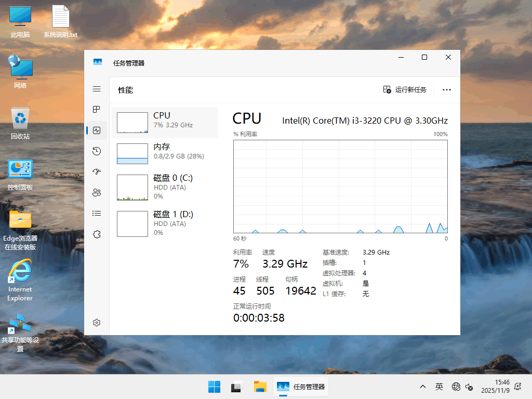The height and width of the screenshot is (399, 532).
Task: Click the Task Manager title bar app icon
Action: point(98,62)
